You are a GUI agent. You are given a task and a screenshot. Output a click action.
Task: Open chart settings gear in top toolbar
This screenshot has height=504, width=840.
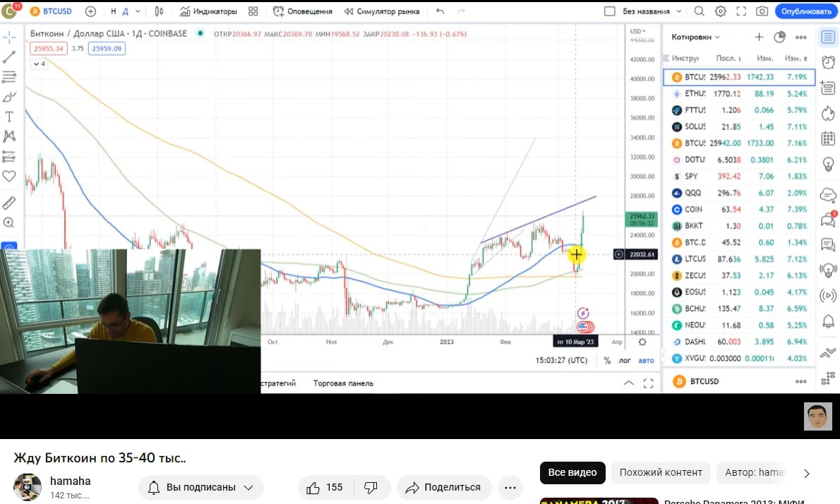tap(721, 11)
